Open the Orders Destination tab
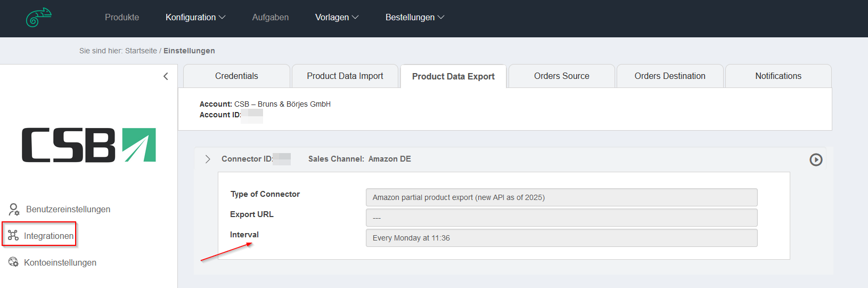The height and width of the screenshot is (288, 868). point(670,76)
